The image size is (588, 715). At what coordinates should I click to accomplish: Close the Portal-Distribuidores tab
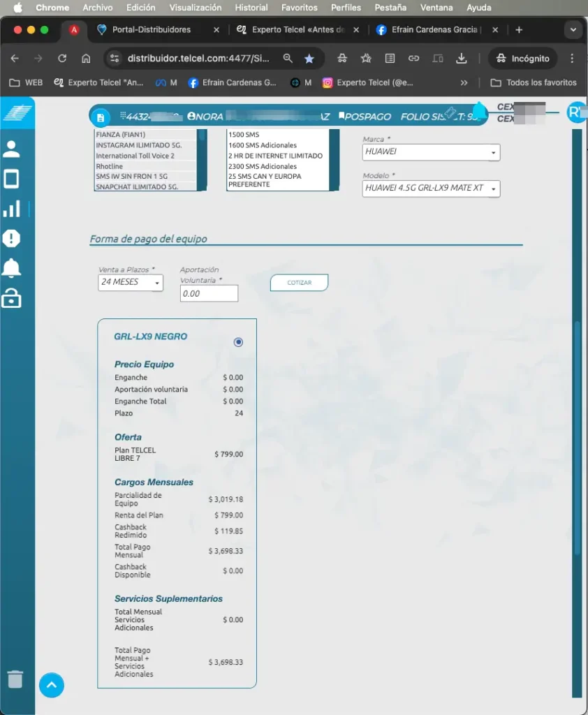coord(216,29)
